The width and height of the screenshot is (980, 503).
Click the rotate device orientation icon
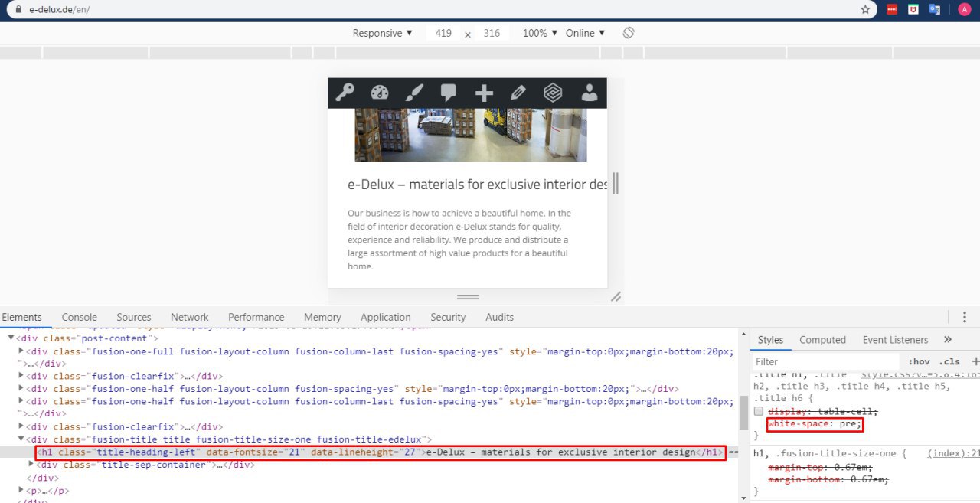[x=629, y=33]
